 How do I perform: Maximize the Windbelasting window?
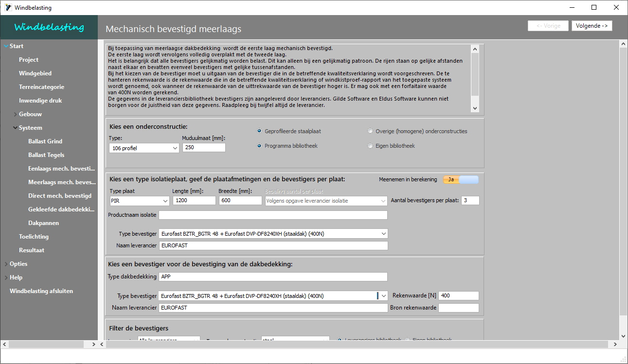tap(594, 7)
